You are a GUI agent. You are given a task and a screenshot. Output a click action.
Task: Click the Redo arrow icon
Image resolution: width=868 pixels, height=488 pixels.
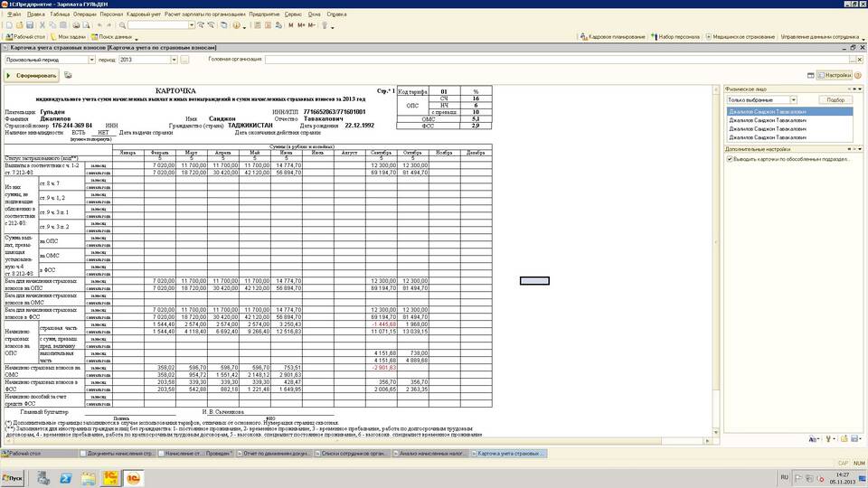coord(109,25)
